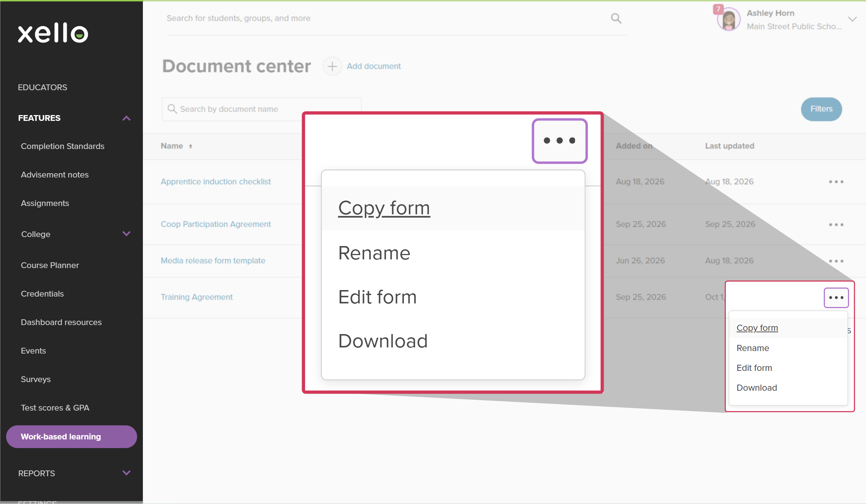866x504 pixels.
Task: Go to Events in the sidebar
Action: 33,351
